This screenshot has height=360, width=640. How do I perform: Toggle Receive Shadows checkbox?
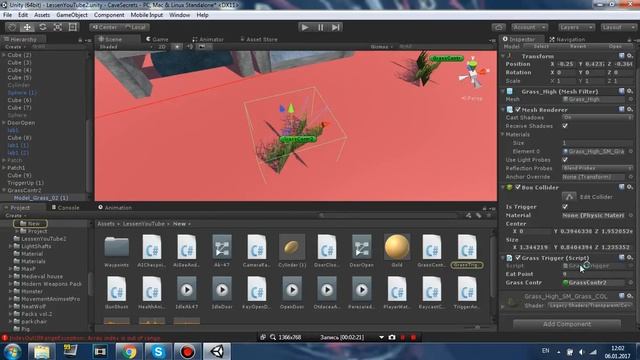click(x=565, y=126)
